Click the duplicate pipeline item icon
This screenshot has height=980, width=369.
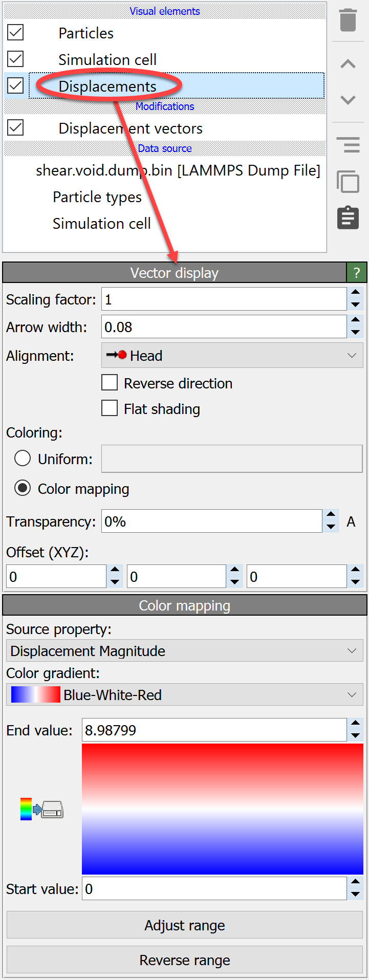348,182
